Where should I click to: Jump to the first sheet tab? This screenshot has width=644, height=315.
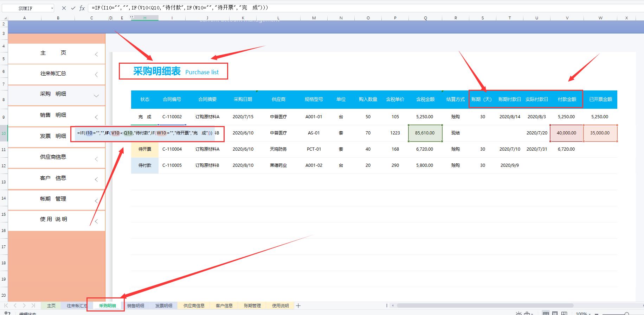(x=6, y=305)
